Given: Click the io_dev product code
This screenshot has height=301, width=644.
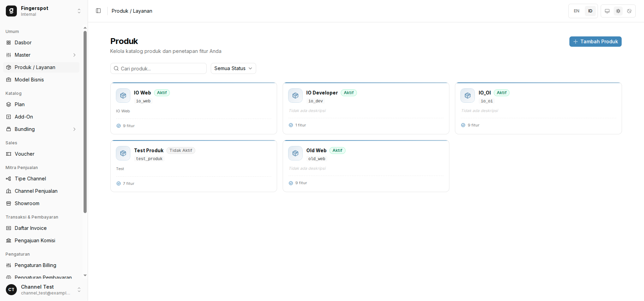Looking at the screenshot, I should point(316,101).
